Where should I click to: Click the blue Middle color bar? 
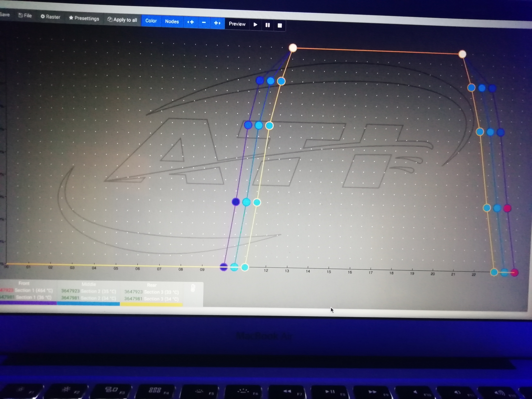click(x=88, y=304)
